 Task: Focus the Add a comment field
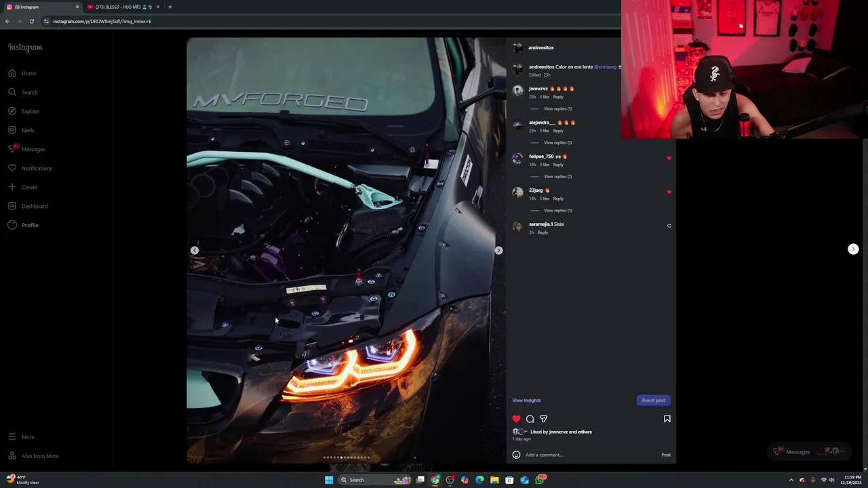(590, 455)
